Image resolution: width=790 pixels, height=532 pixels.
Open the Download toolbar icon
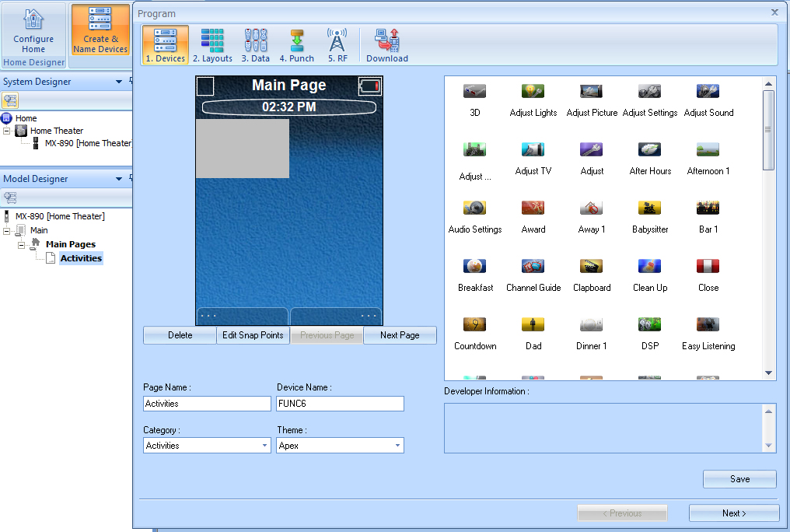386,45
